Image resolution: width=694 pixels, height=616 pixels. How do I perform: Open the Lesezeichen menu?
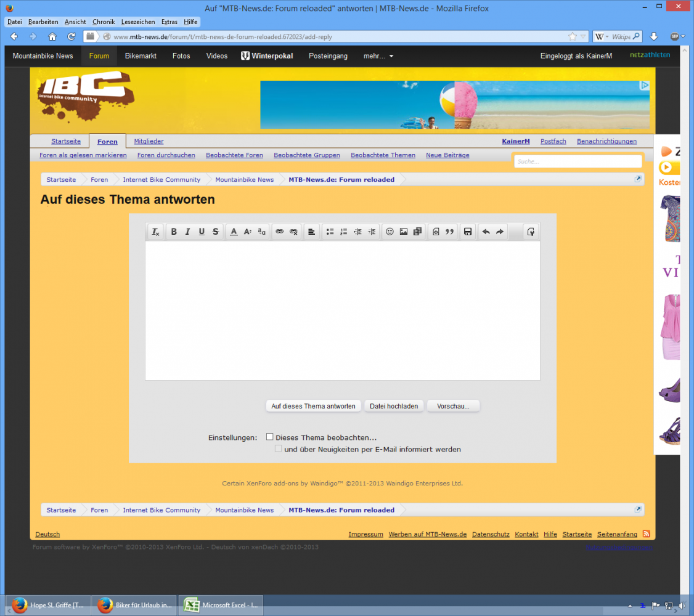pos(138,22)
